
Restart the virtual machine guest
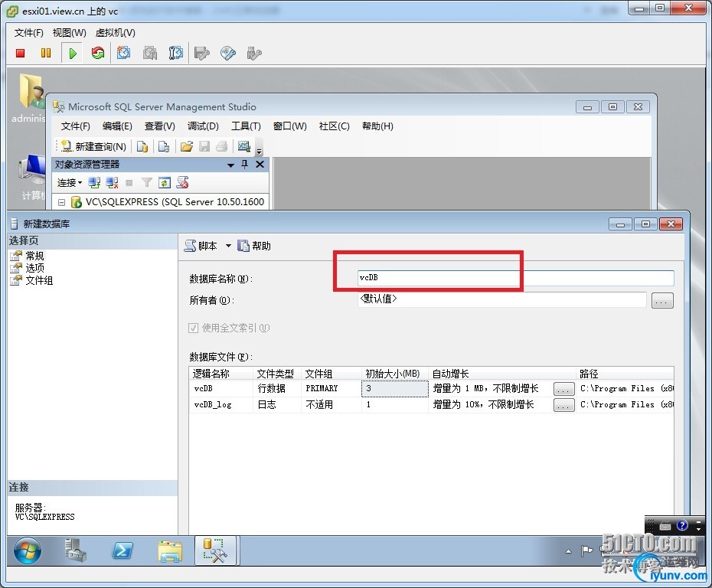coord(98,53)
